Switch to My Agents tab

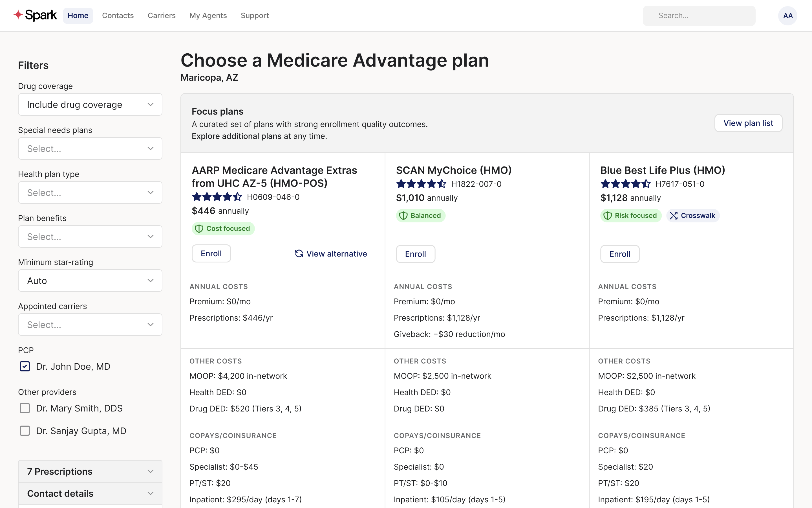click(x=208, y=16)
